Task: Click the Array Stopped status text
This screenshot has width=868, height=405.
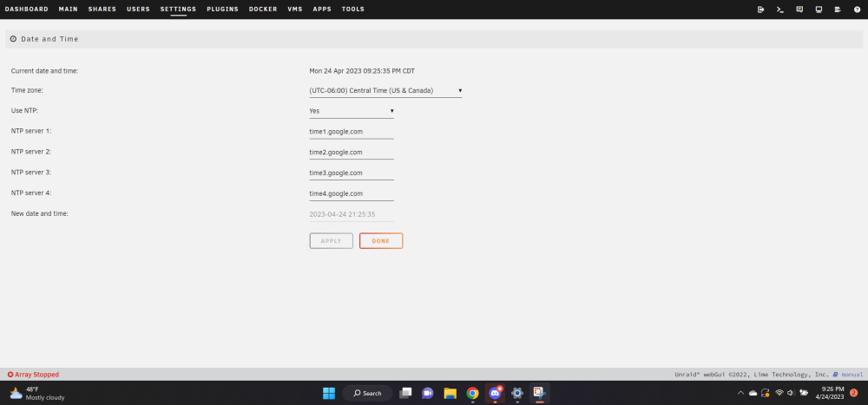Action: 36,375
